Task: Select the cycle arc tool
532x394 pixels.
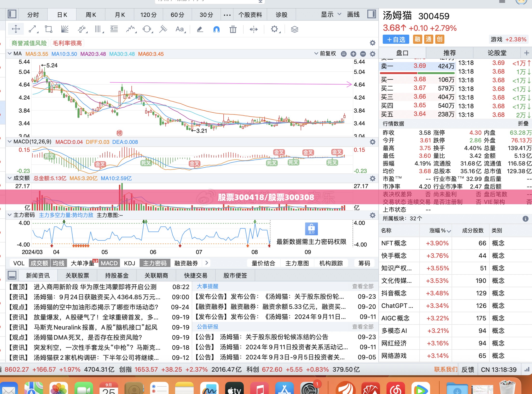Action: pyautogui.click(x=147, y=29)
